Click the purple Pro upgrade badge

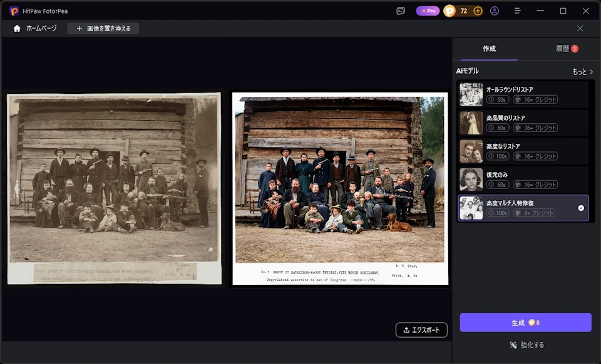tap(428, 11)
